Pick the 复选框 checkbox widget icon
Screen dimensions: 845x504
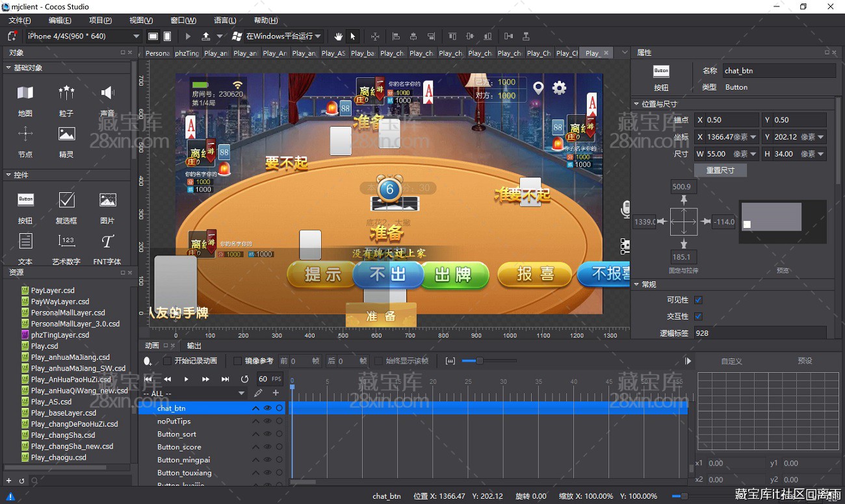[x=66, y=199]
